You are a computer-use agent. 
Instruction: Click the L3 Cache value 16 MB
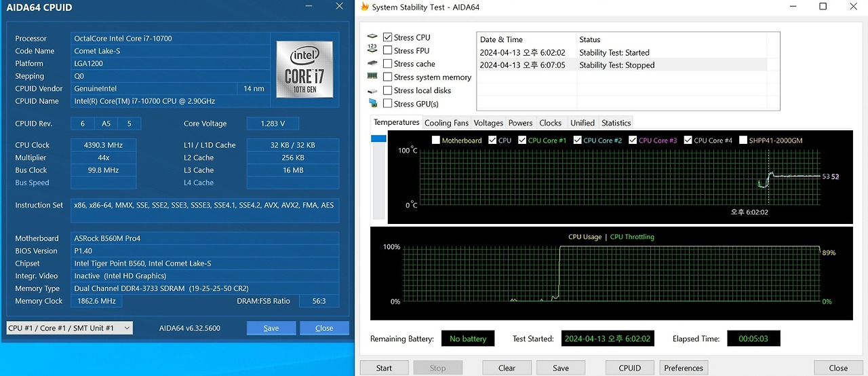[293, 170]
